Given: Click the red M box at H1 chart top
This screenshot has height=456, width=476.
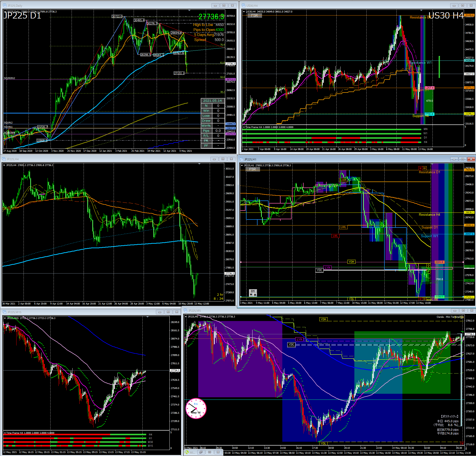Looking at the screenshot, I should point(420,168).
